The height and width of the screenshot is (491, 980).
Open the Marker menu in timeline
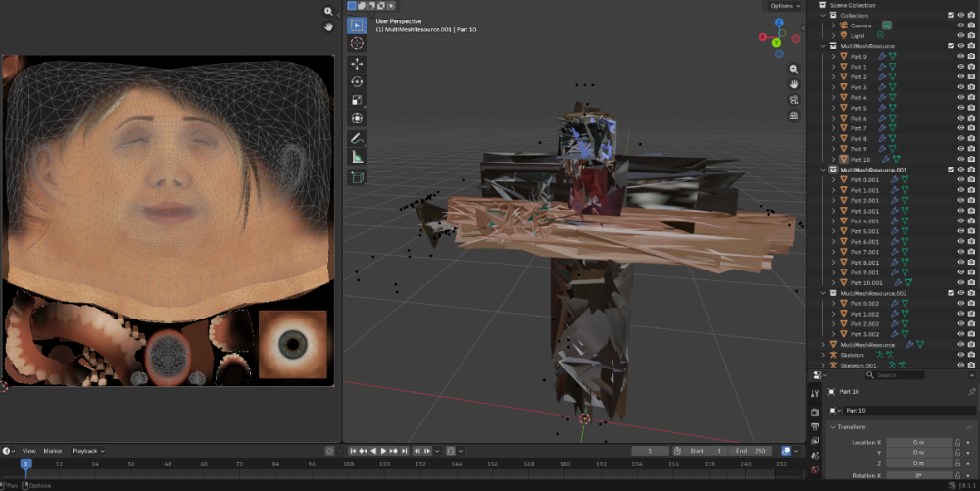point(53,451)
